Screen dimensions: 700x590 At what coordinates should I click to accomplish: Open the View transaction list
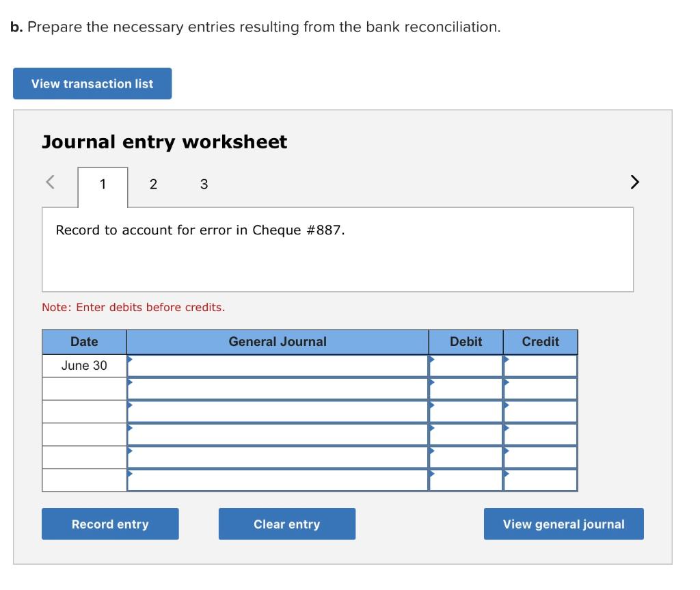[92, 83]
